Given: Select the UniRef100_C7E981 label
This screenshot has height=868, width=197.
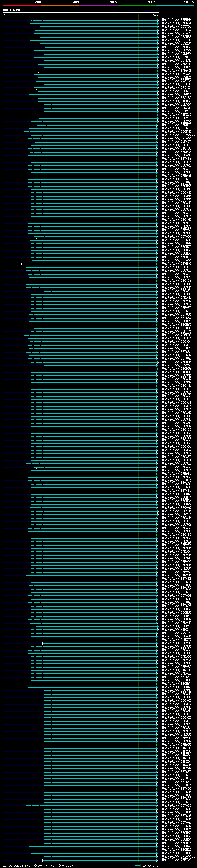Looking at the screenshot, I should click(177, 474).
